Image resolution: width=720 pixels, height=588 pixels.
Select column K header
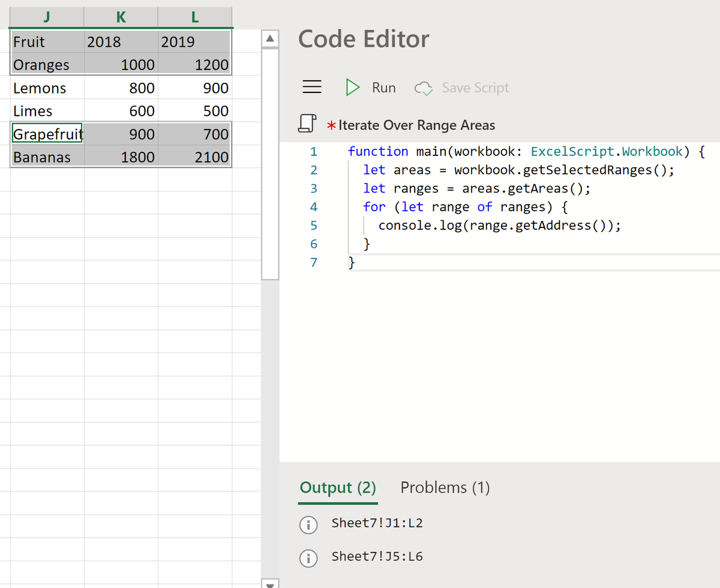coord(121,17)
